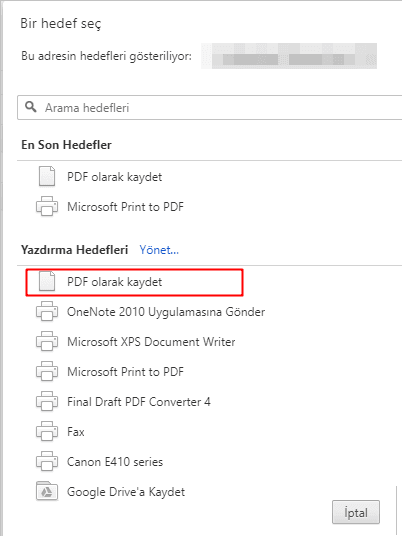Click the document icon in the red highlighted row
Screen dimensions: 402x536
tap(47, 282)
